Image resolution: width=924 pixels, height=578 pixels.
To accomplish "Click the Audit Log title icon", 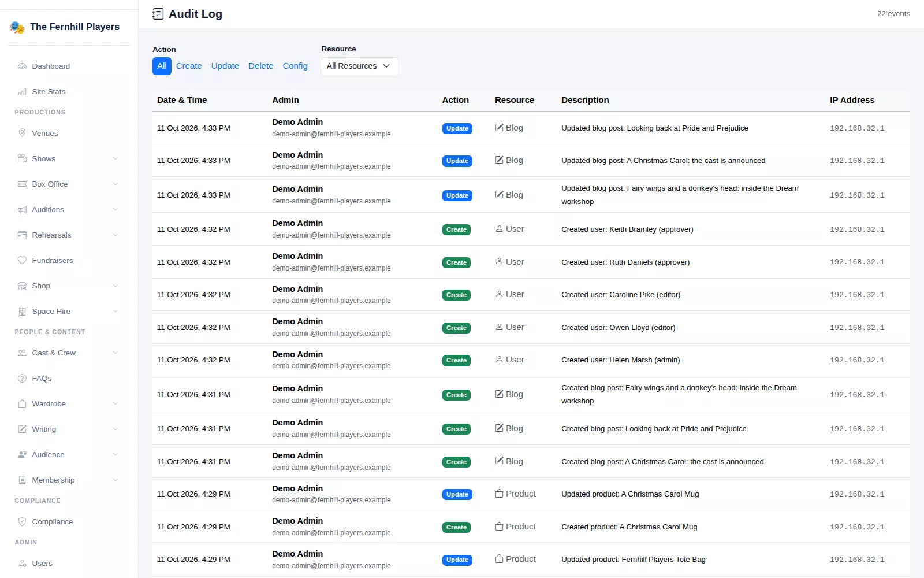I will click(158, 14).
